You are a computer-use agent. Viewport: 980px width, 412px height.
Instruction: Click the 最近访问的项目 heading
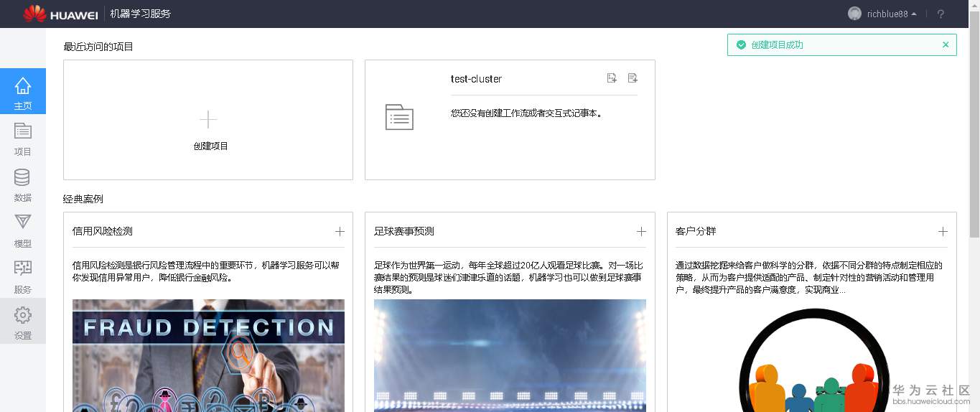coord(98,47)
